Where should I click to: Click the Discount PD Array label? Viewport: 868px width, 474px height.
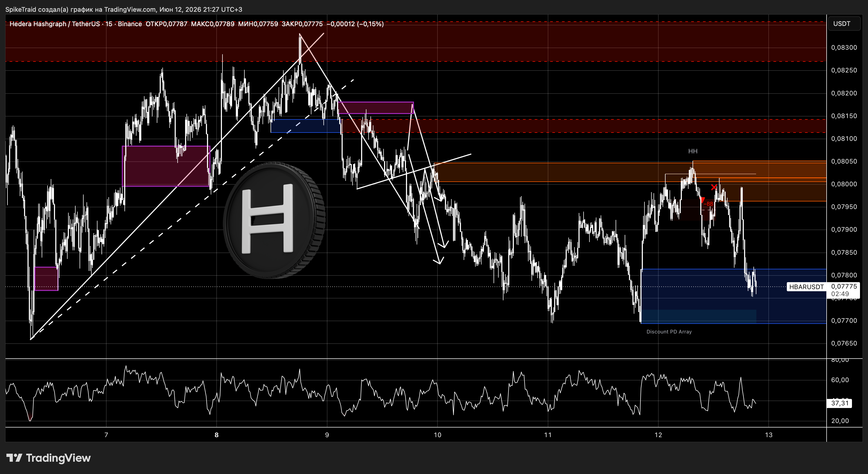(x=669, y=332)
